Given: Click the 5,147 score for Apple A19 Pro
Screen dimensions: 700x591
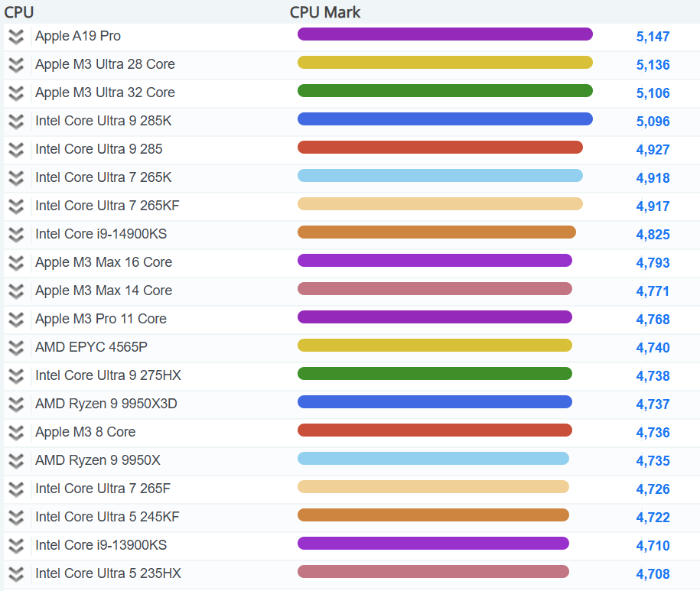Looking at the screenshot, I should pos(653,37).
